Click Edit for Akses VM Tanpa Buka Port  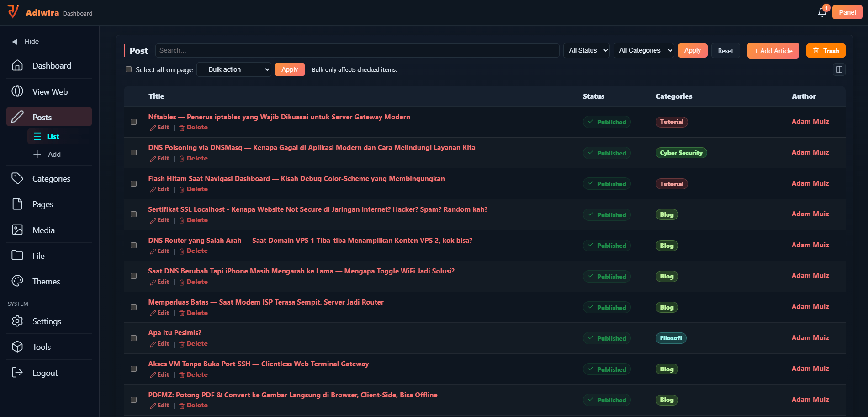tap(160, 374)
